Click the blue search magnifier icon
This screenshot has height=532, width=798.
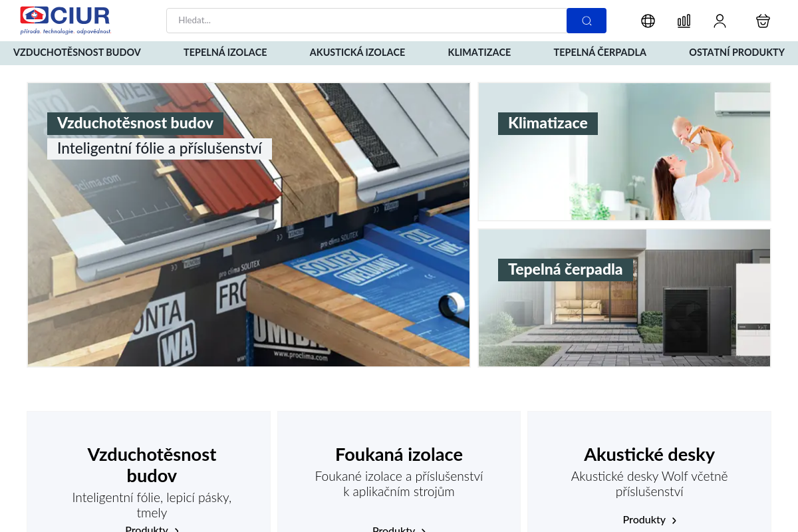(586, 21)
